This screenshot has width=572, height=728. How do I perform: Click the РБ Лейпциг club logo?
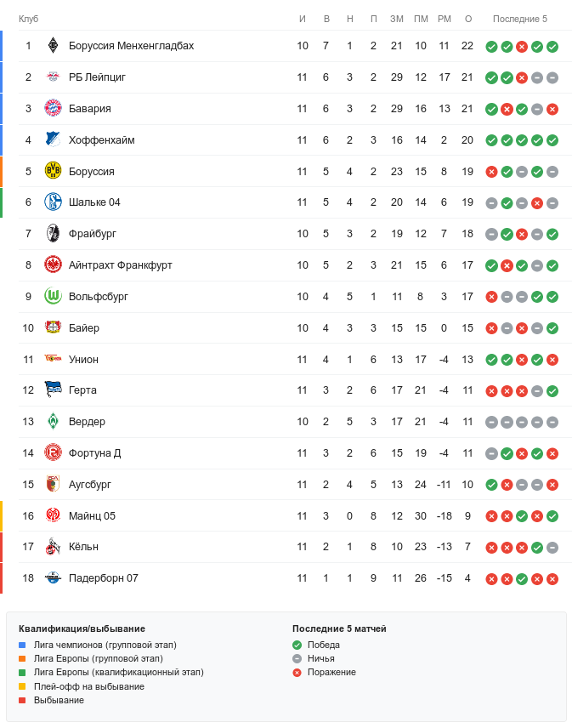(x=54, y=77)
